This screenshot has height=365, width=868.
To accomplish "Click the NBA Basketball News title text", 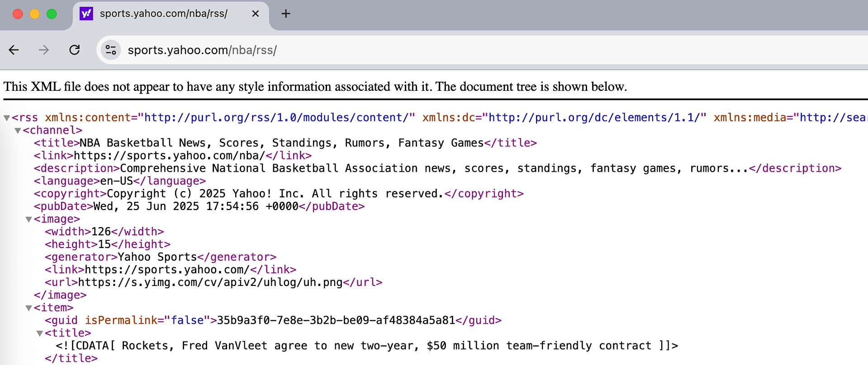I will (282, 143).
